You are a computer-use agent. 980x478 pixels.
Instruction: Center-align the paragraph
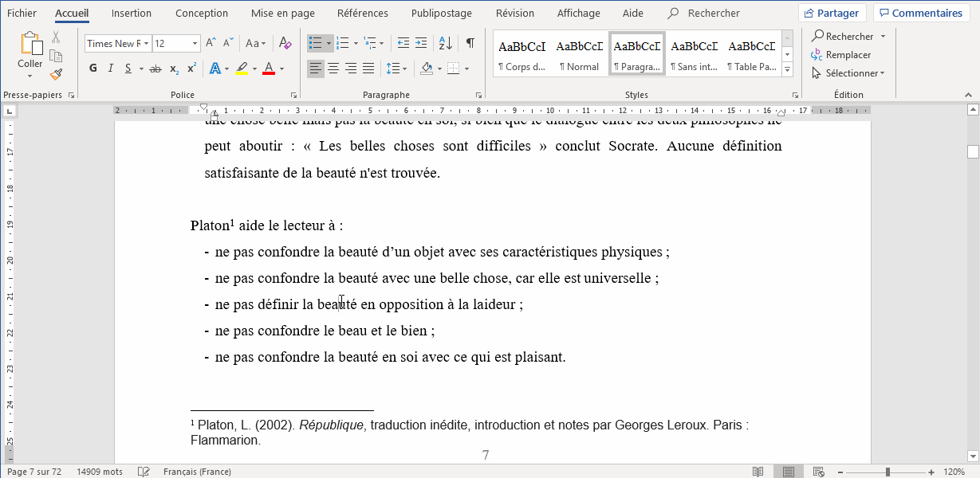click(333, 69)
